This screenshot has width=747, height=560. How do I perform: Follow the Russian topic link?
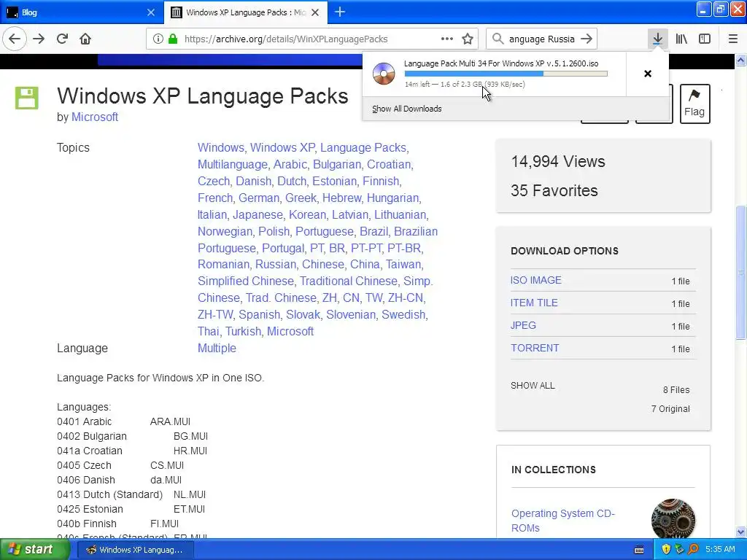(x=275, y=264)
